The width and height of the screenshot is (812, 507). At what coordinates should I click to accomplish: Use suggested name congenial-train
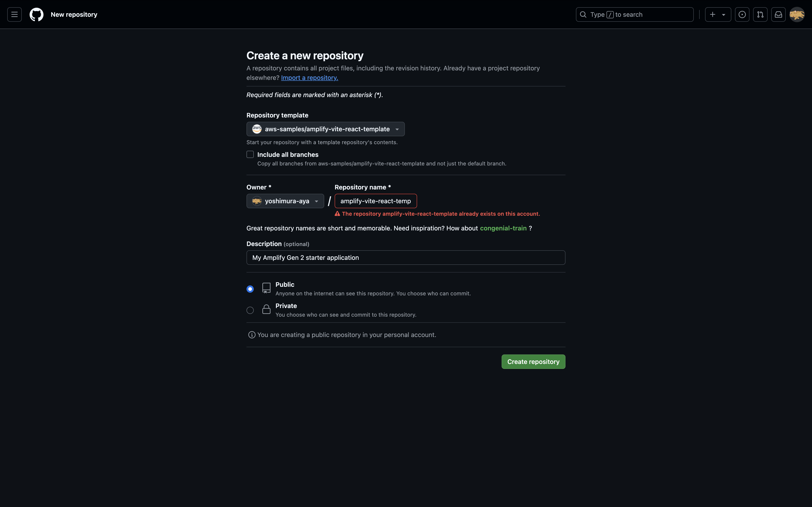[x=503, y=228]
